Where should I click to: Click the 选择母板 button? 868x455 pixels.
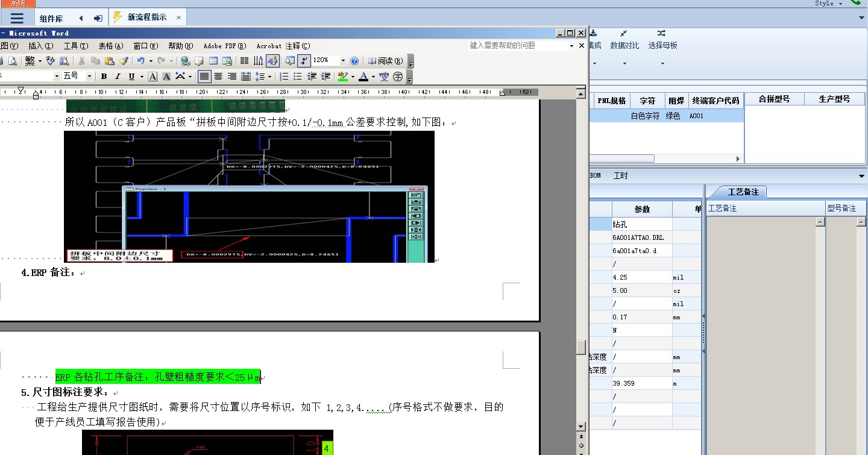[662, 40]
